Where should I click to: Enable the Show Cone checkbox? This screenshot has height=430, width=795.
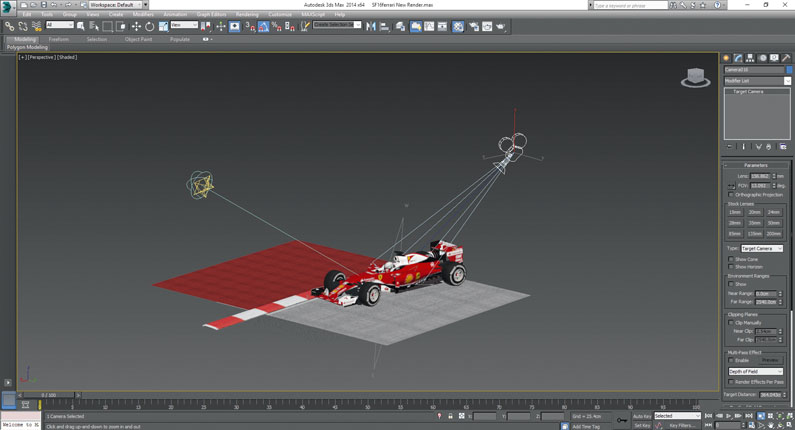pos(731,259)
